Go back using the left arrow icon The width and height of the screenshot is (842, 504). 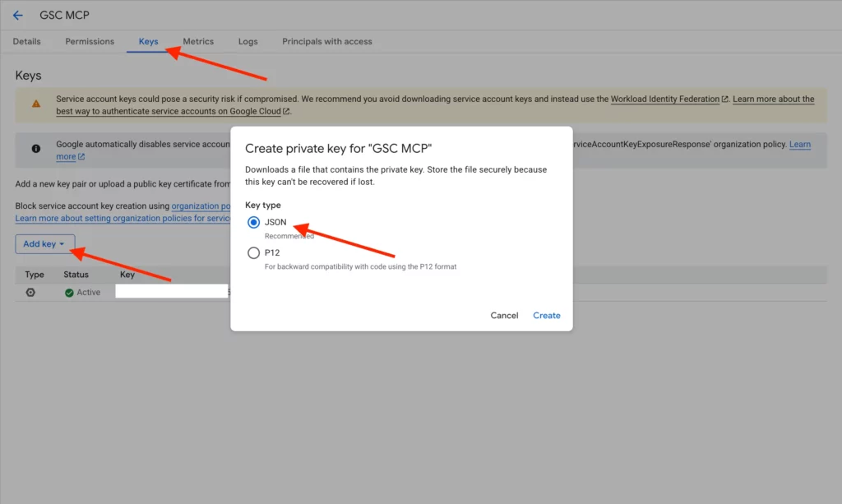[18, 16]
